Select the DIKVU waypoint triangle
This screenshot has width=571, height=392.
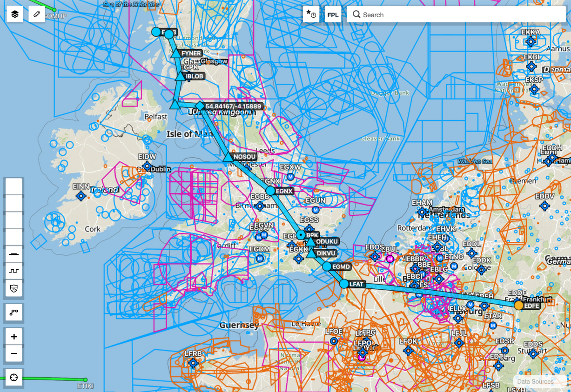point(311,253)
